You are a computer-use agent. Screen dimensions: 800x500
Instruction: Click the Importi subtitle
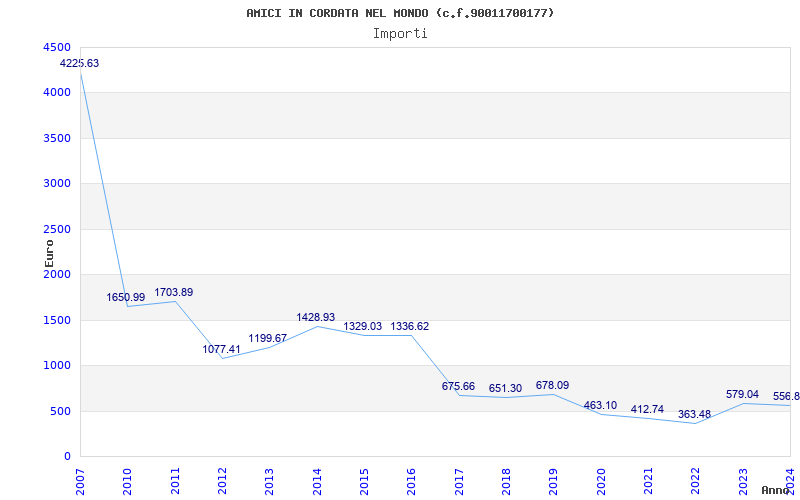pos(400,34)
